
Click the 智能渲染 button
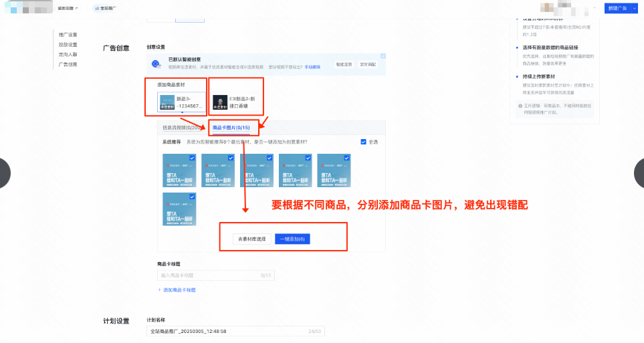coord(344,64)
